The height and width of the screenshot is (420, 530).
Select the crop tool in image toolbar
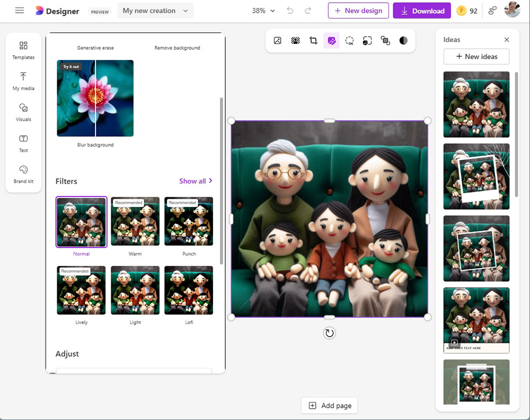tap(313, 41)
